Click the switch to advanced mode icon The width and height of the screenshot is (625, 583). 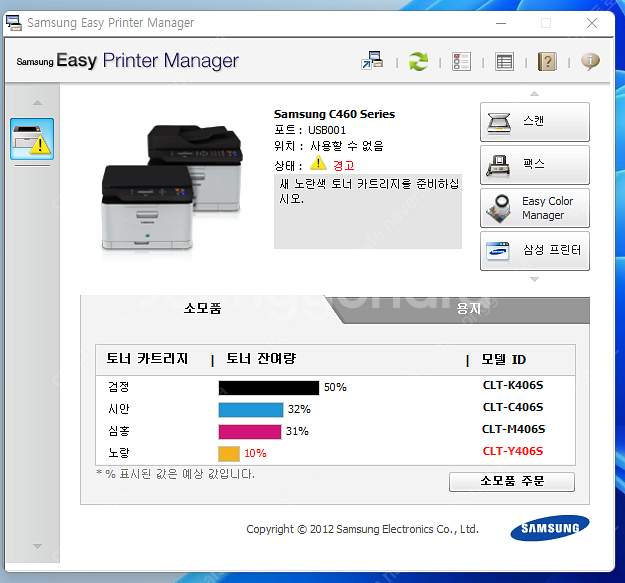[372, 61]
